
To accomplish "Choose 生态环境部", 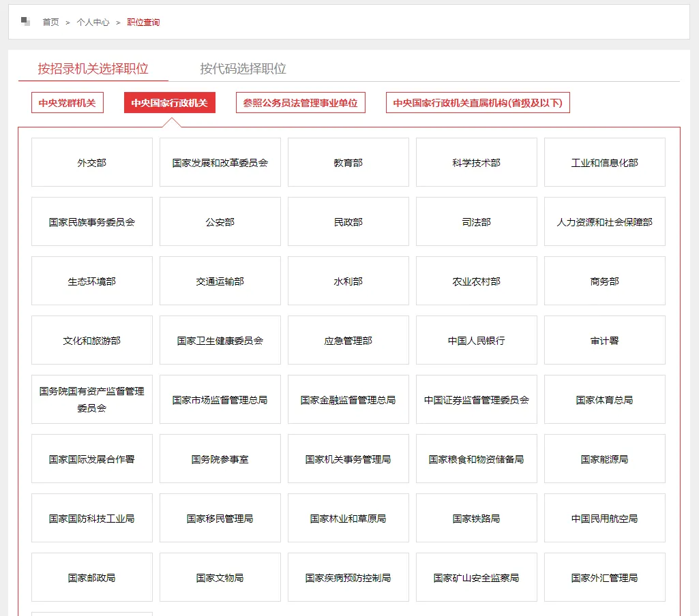I will [x=92, y=281].
